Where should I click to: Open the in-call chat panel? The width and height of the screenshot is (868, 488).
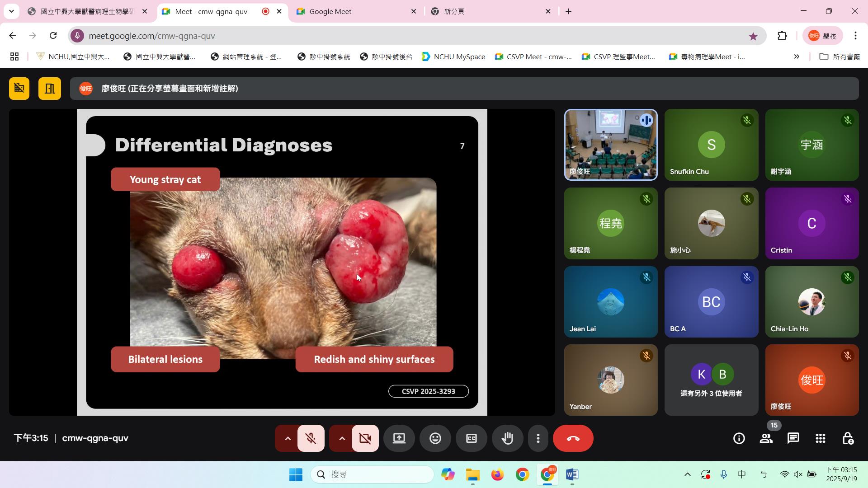click(793, 438)
